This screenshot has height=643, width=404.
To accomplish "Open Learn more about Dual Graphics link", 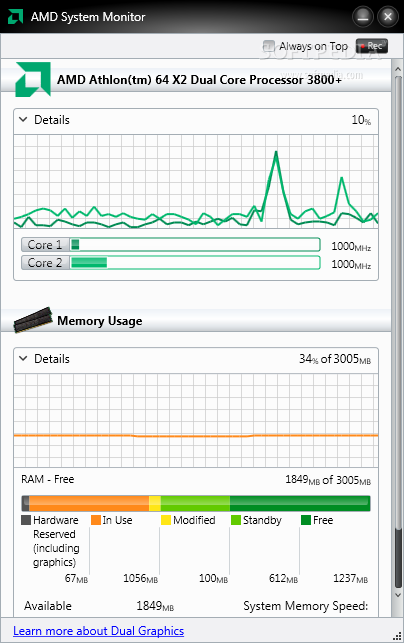I will coord(98,631).
